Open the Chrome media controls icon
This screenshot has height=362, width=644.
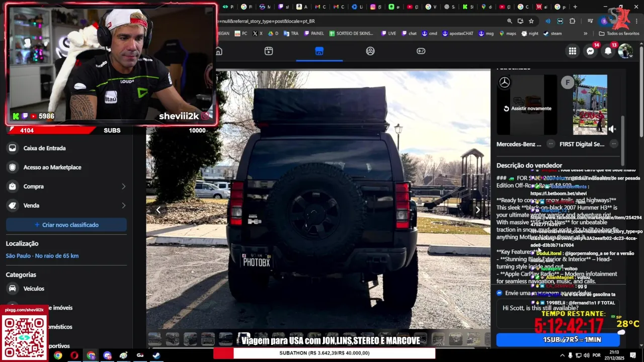(590, 21)
